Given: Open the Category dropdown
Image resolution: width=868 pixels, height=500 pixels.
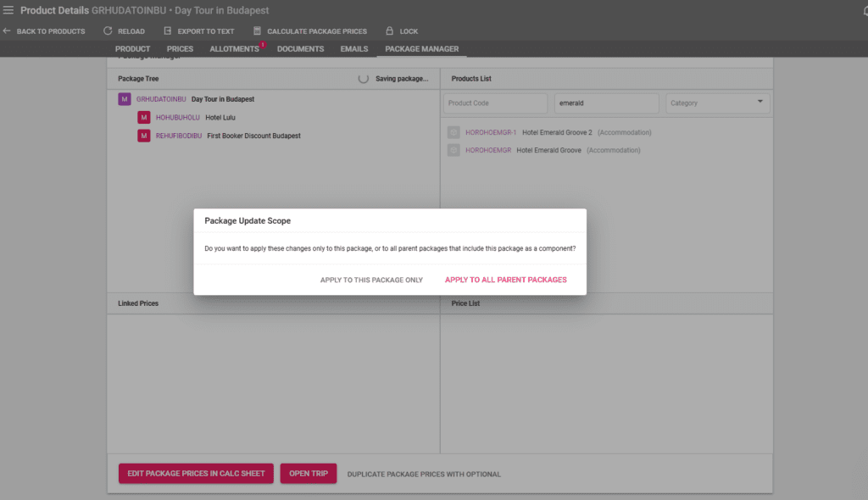Looking at the screenshot, I should (x=717, y=102).
